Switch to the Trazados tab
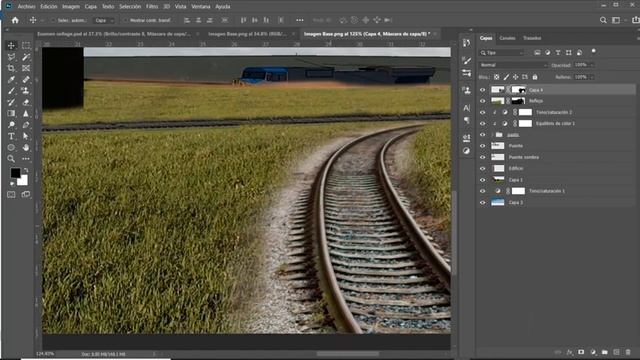This screenshot has height=360, width=640. (532, 38)
